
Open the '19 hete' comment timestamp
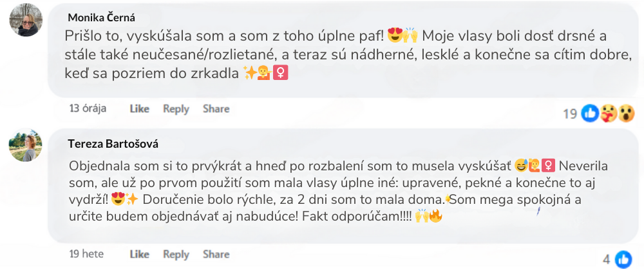[87, 254]
